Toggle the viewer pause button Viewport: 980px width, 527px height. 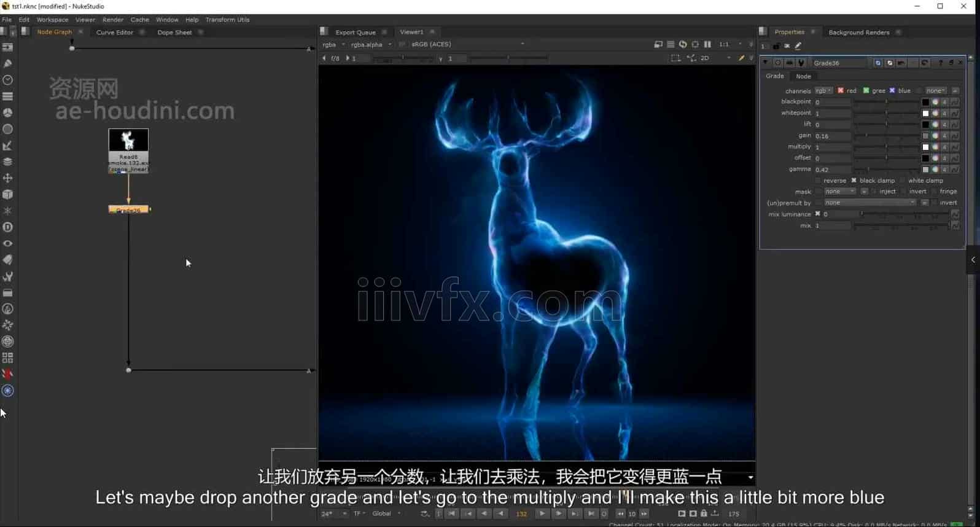click(x=707, y=44)
